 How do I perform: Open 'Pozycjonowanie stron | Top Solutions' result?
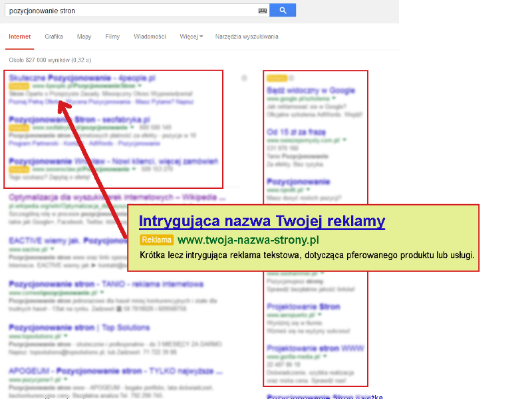click(79, 327)
